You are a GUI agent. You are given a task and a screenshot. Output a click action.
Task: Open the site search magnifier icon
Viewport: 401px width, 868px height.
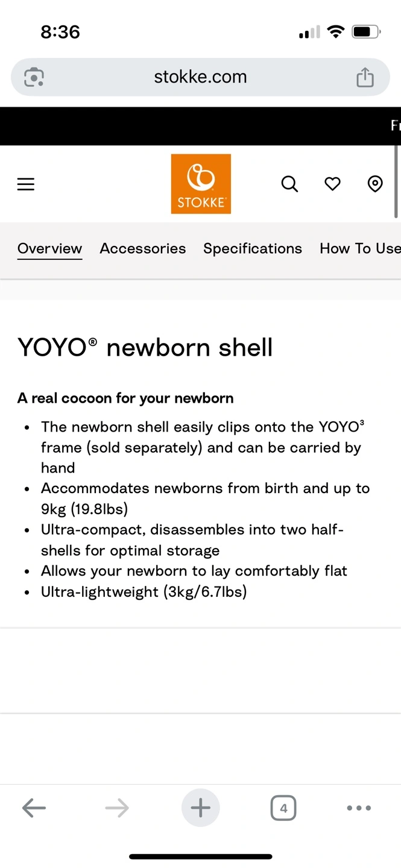(x=290, y=184)
